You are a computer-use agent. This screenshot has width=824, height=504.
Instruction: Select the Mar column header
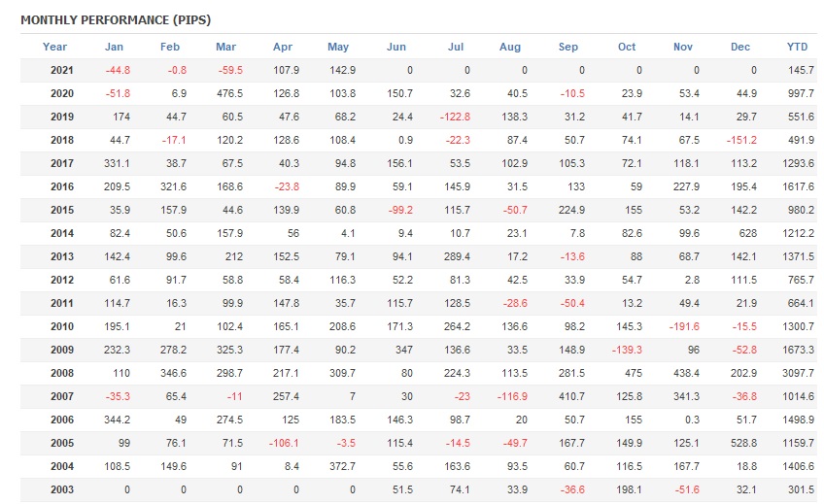point(225,47)
